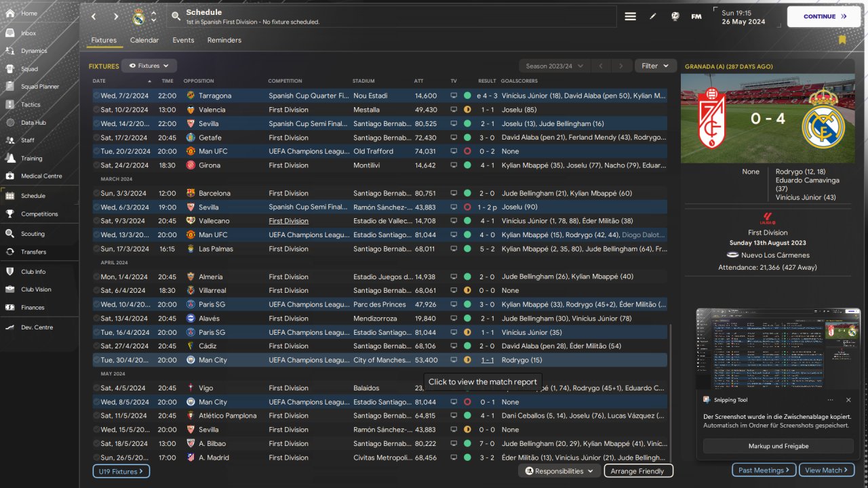The height and width of the screenshot is (488, 868).
Task: Open the 1 - 1 Man City result
Action: [487, 360]
